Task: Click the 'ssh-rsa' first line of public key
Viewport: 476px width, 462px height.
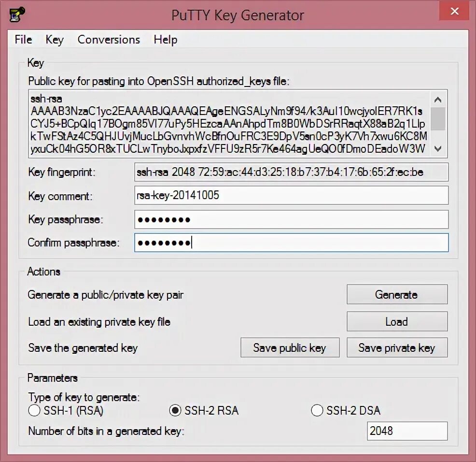Action: click(x=46, y=99)
